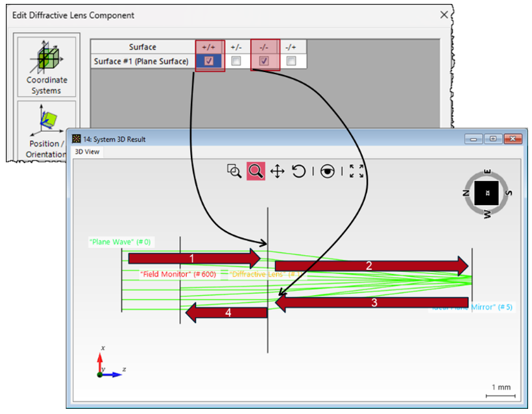Enable the -/+ checkbox for Surface #1
The width and height of the screenshot is (532, 414).
[x=292, y=61]
